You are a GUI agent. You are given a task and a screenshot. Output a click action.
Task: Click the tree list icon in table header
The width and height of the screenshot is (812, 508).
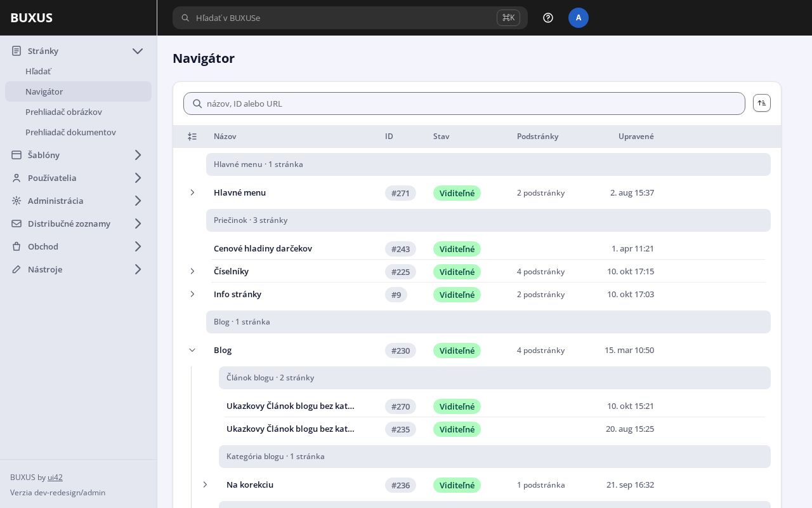coord(192,137)
